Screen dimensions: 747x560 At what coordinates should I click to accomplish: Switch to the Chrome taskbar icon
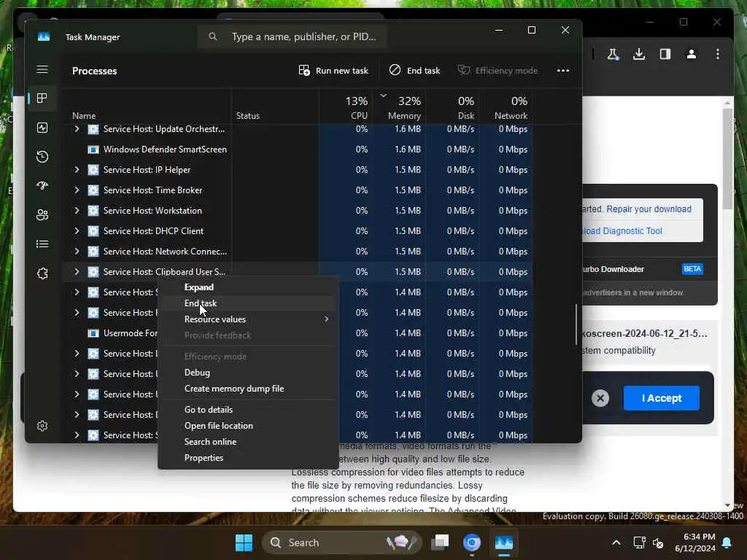(x=472, y=542)
